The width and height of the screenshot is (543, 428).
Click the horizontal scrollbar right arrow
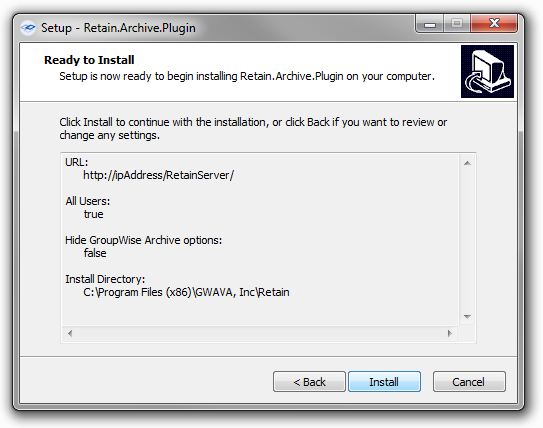pyautogui.click(x=449, y=333)
